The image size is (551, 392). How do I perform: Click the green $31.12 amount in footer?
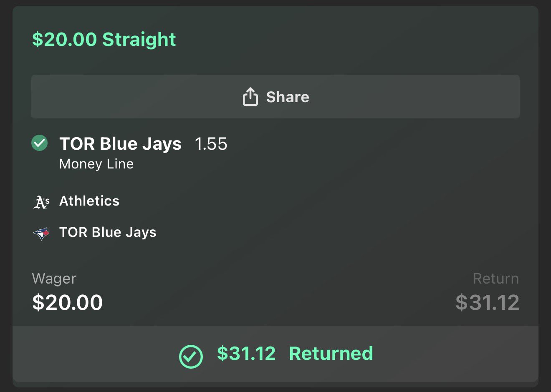[x=246, y=354]
